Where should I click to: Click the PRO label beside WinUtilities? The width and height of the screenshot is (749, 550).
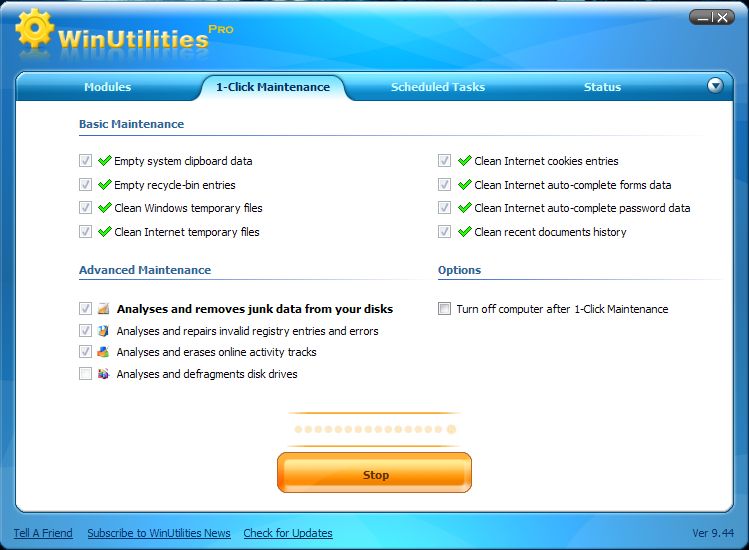tap(221, 29)
